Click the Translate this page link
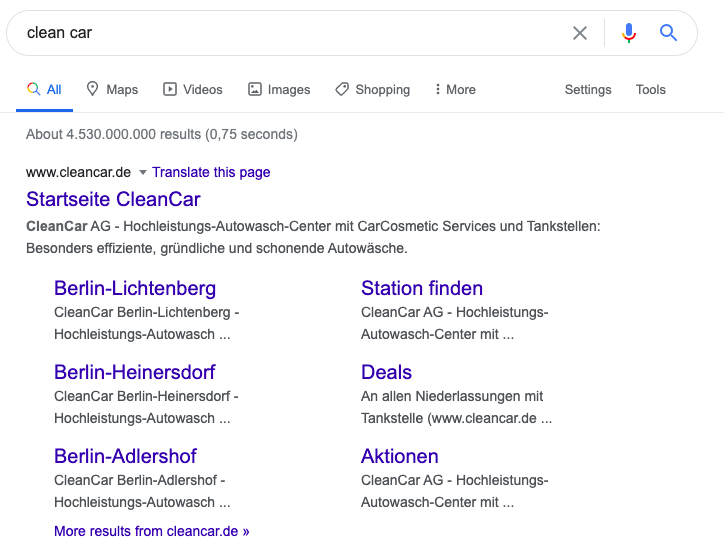Viewport: 724px width, 552px height. click(211, 172)
